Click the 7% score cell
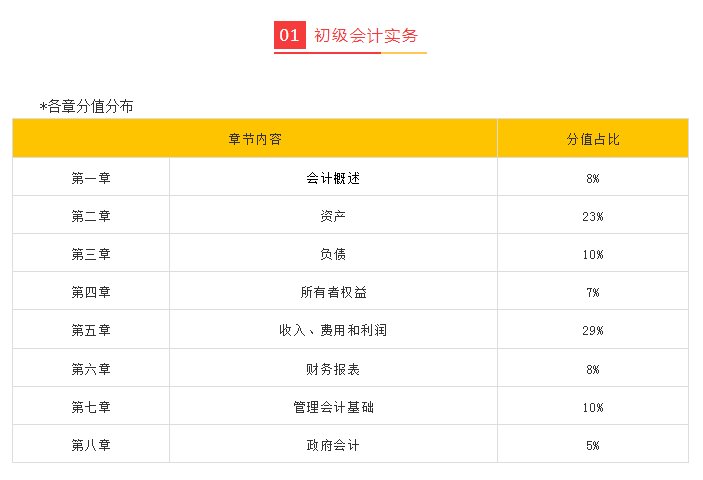This screenshot has width=703, height=480. [x=593, y=292]
